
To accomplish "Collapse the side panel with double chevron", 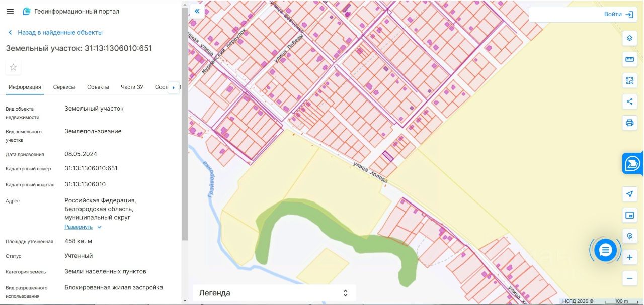I will click(197, 11).
